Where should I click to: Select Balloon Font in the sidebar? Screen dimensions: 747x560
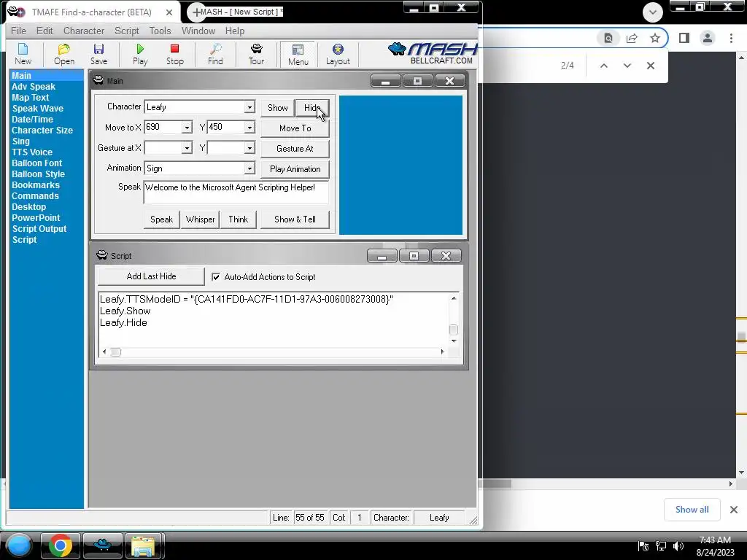pos(36,163)
